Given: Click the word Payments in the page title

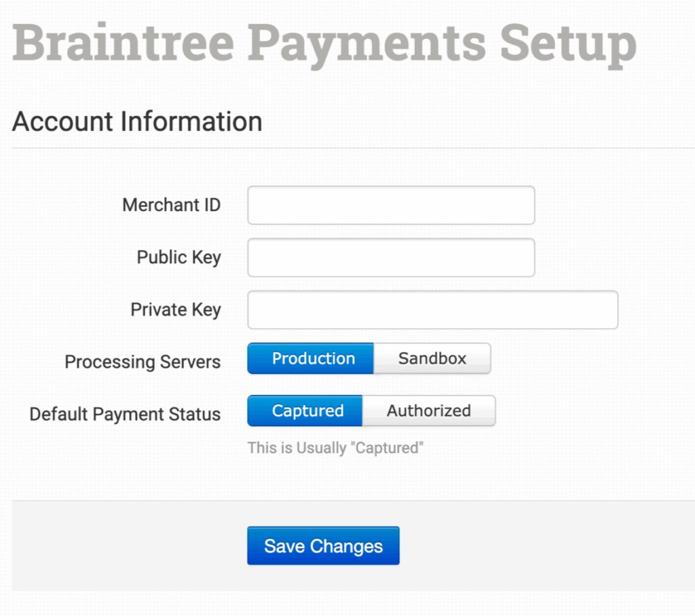Looking at the screenshot, I should (x=367, y=42).
